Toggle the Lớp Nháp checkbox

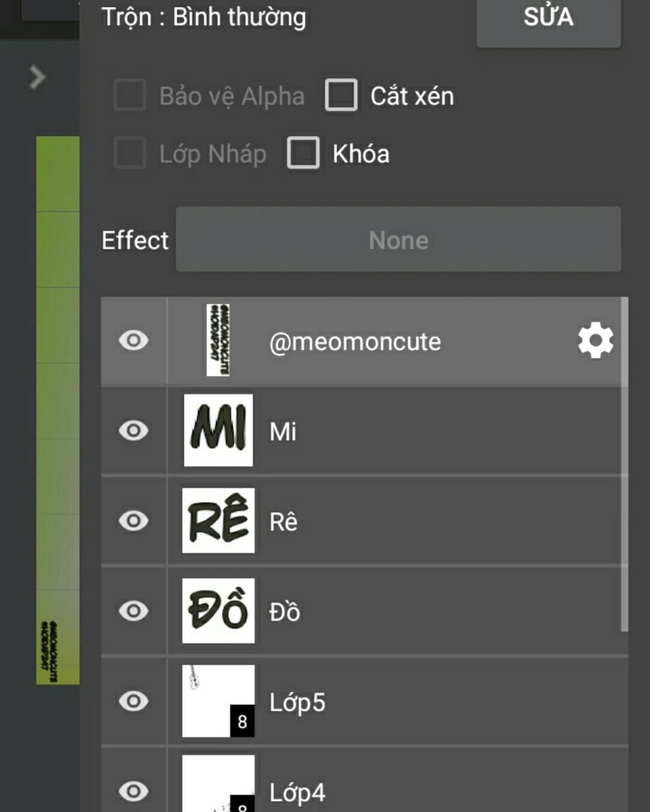point(130,154)
